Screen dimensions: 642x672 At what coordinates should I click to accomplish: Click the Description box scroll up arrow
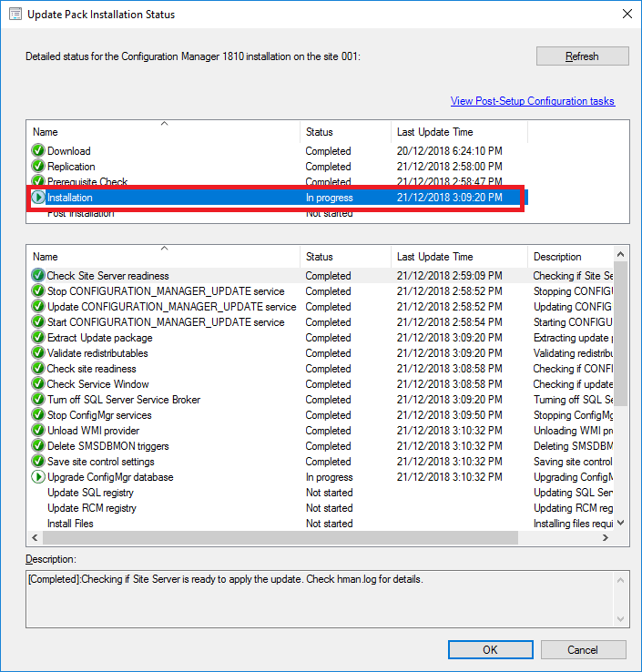tap(620, 580)
